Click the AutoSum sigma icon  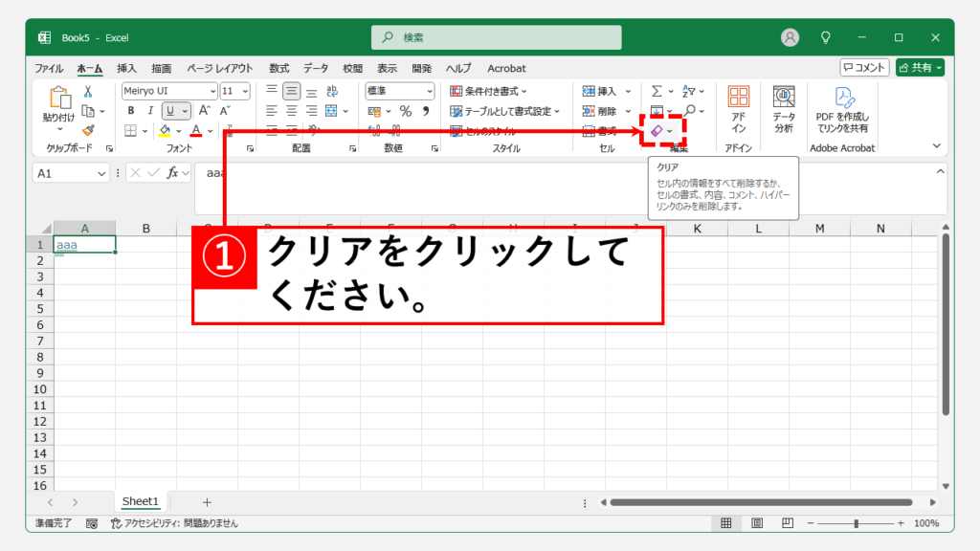point(657,91)
